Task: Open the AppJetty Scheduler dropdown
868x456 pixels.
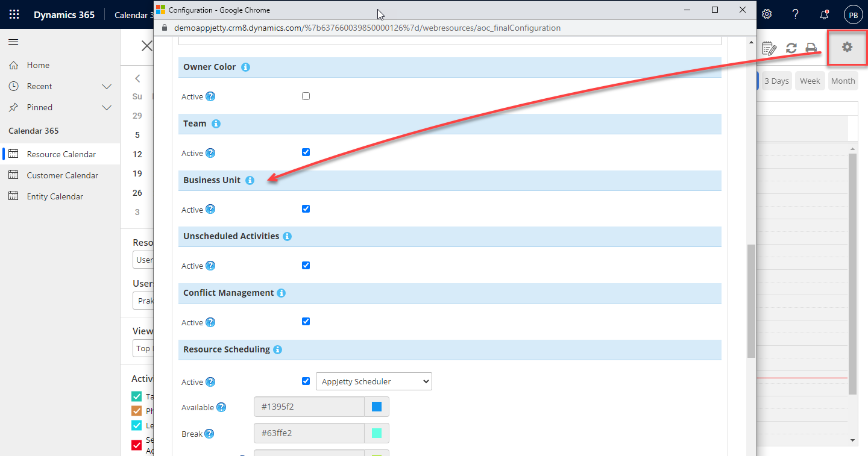Action: [374, 381]
